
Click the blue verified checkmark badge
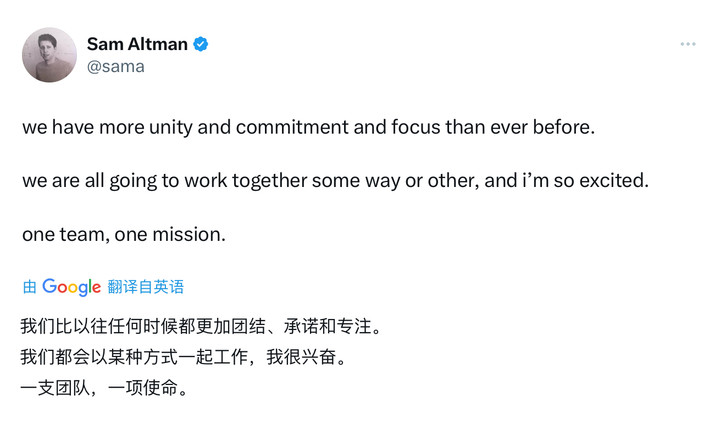[x=201, y=44]
